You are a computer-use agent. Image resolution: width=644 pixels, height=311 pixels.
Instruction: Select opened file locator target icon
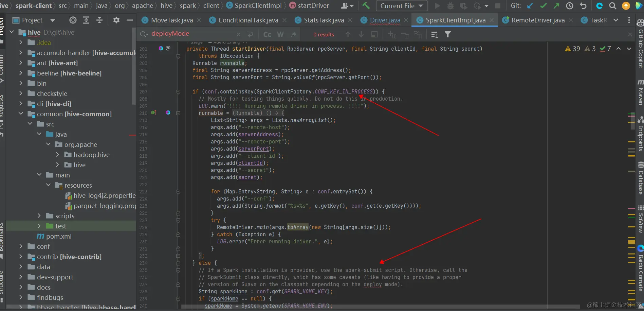pyautogui.click(x=73, y=20)
